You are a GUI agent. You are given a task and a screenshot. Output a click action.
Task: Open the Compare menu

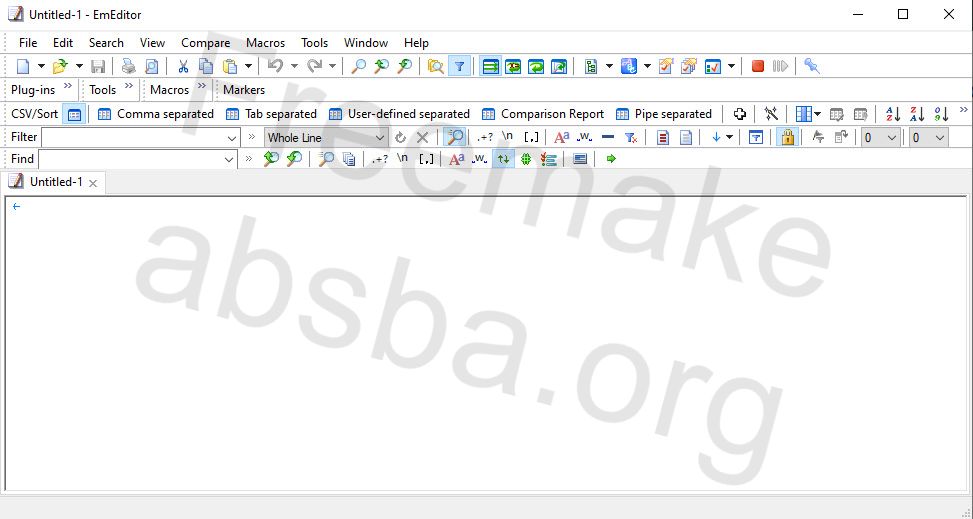(205, 43)
